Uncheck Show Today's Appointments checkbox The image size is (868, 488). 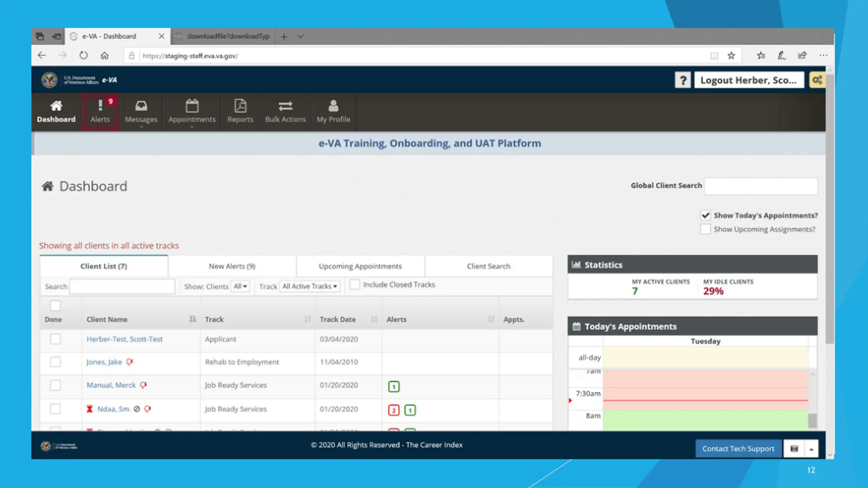706,215
